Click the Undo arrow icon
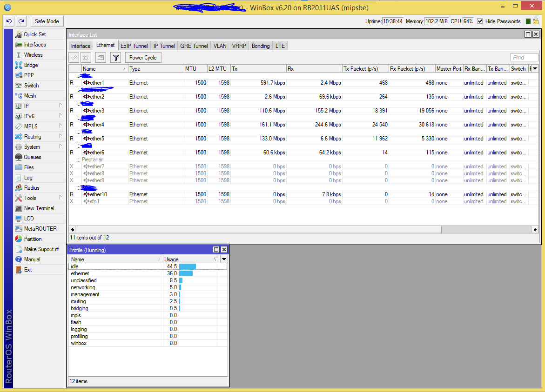Screen dimensions: 545x392 coord(9,21)
